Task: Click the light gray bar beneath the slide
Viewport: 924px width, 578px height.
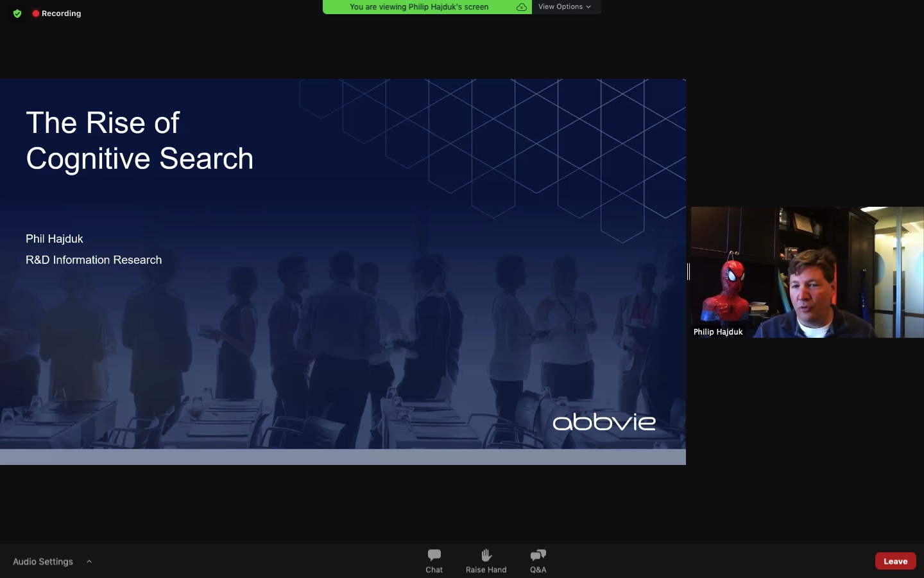Action: click(343, 457)
